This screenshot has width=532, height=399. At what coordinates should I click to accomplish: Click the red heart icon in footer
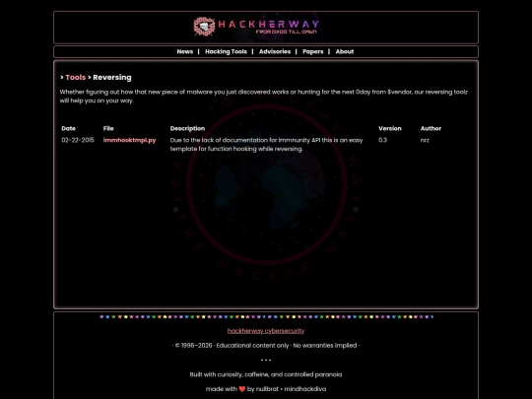pos(242,389)
